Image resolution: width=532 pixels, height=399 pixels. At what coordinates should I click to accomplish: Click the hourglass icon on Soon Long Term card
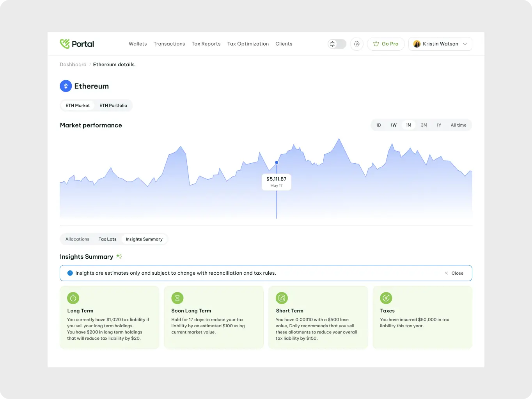[177, 298]
